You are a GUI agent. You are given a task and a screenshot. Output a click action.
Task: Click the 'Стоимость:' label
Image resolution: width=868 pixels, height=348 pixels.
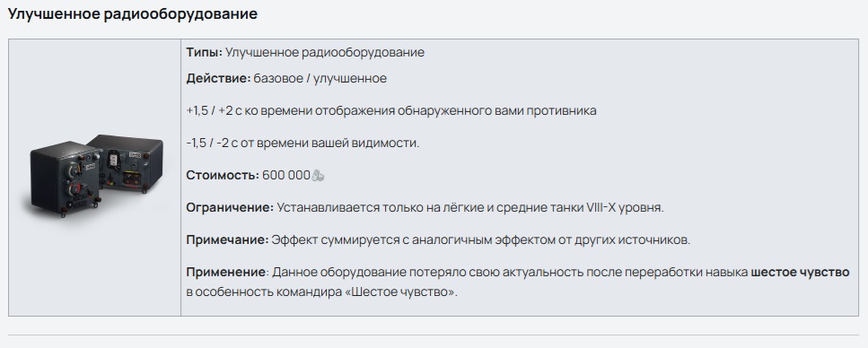(x=223, y=176)
